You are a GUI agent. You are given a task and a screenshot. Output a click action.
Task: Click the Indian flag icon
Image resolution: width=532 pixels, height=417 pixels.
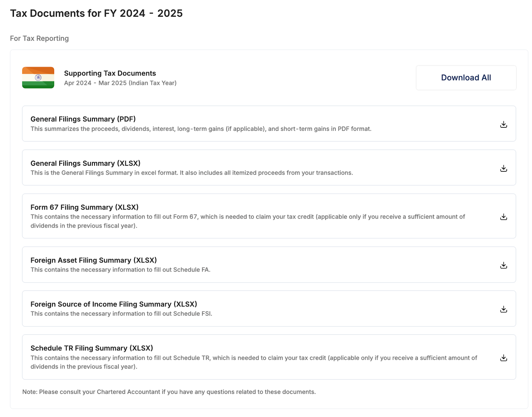pyautogui.click(x=38, y=78)
